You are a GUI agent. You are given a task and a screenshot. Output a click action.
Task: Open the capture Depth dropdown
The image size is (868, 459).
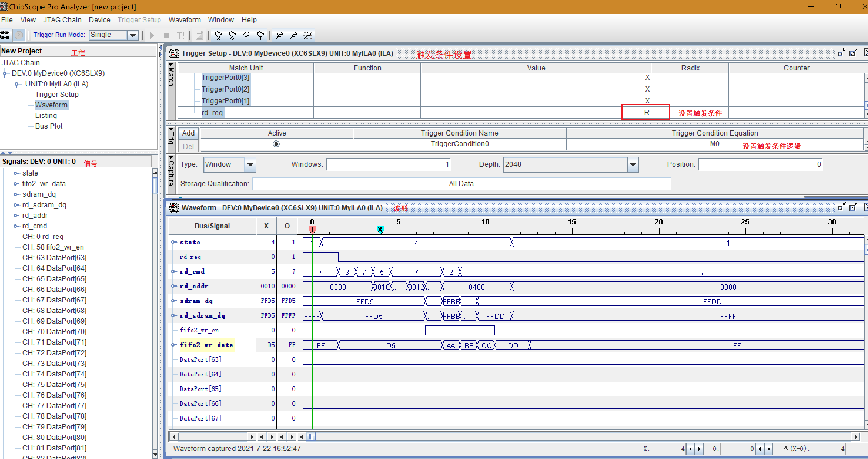[x=633, y=165]
